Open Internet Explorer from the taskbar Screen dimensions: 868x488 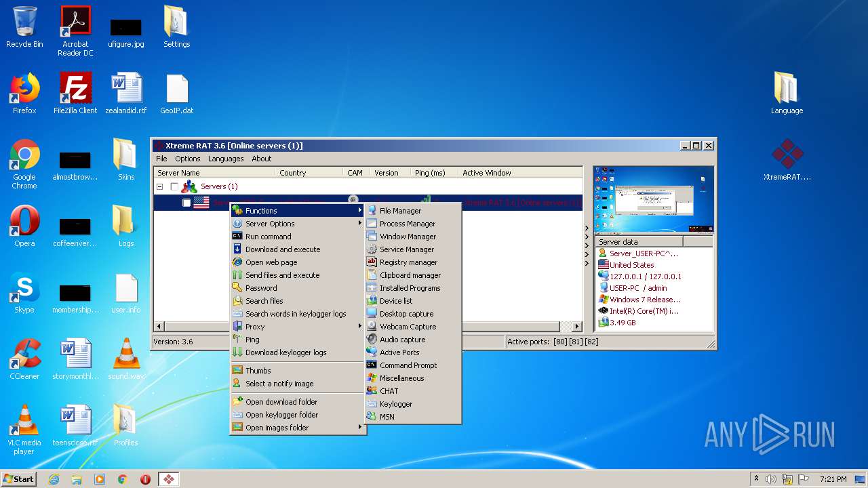[54, 479]
